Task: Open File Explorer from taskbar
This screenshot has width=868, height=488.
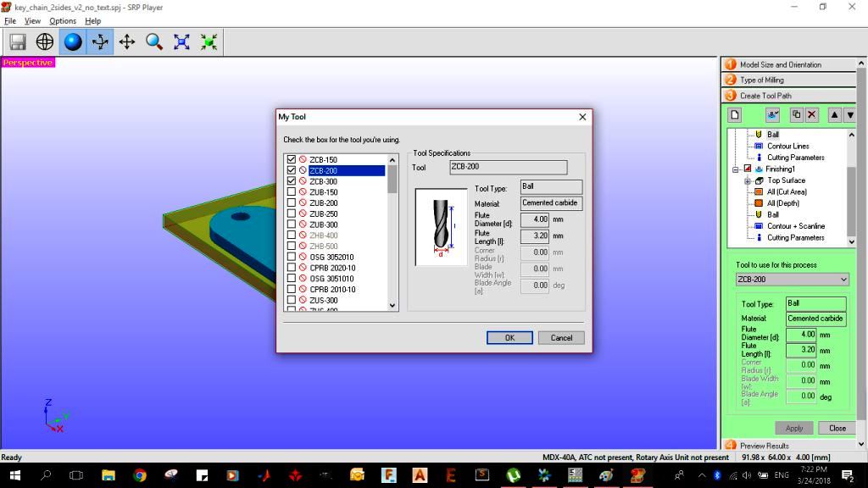Action: 108,475
